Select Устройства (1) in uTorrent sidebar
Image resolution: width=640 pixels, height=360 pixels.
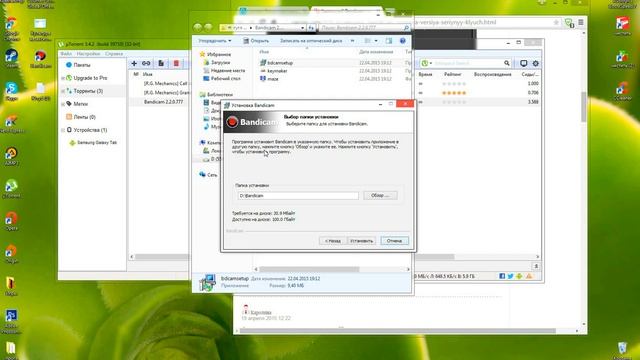point(90,130)
